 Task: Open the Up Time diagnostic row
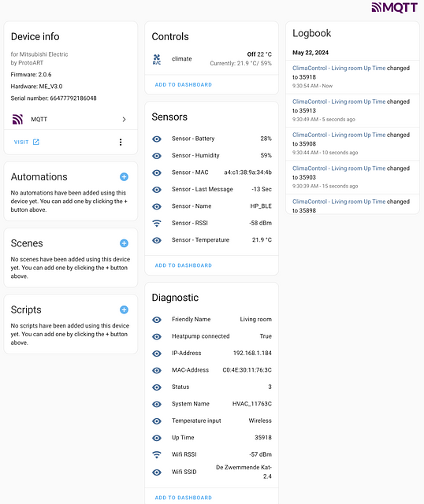(212, 438)
